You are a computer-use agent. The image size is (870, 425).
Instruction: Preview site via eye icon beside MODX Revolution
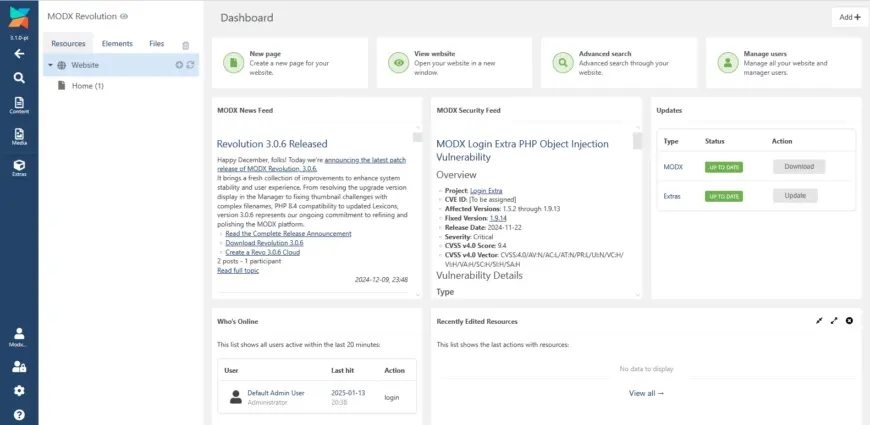pyautogui.click(x=124, y=17)
